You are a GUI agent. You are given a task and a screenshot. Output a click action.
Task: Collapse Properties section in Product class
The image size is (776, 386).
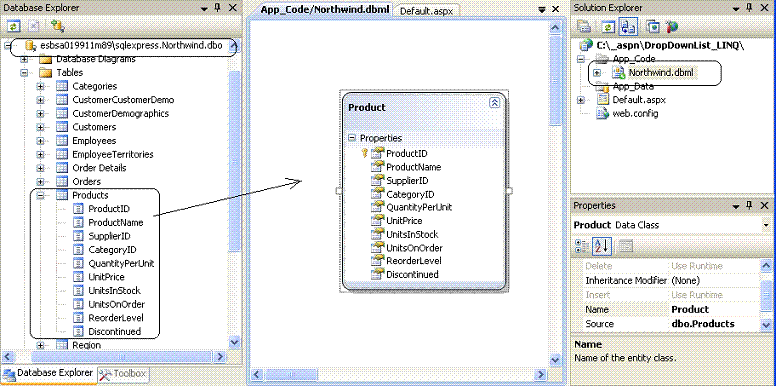352,138
